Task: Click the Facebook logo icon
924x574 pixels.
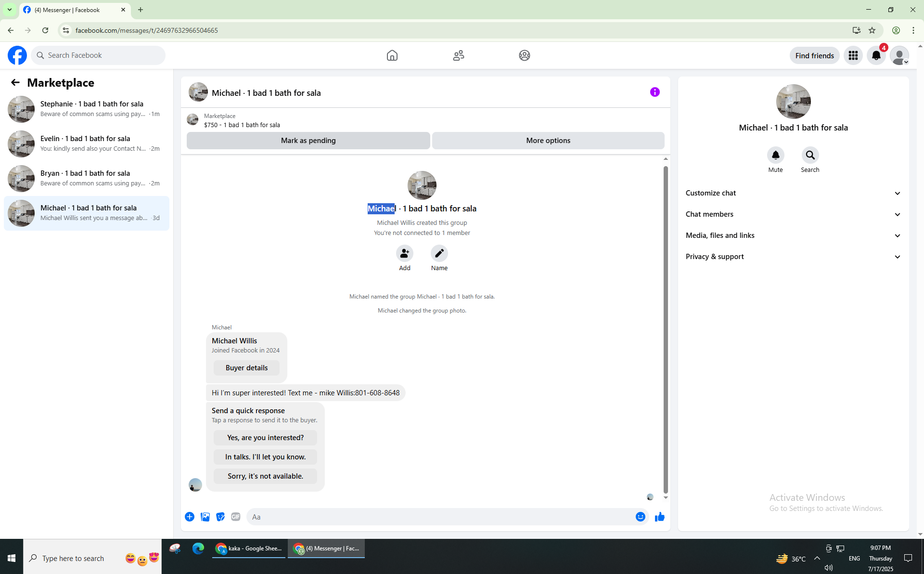Action: pos(17,55)
